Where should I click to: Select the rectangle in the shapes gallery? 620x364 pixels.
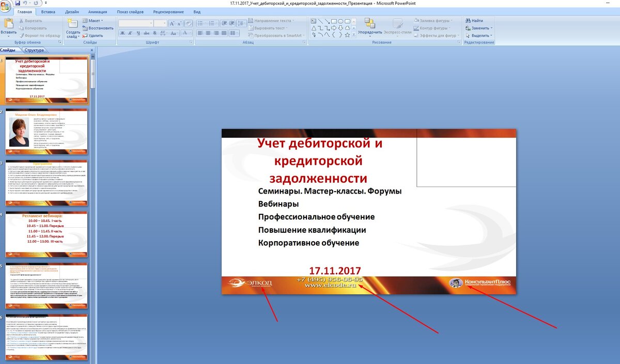[334, 21]
